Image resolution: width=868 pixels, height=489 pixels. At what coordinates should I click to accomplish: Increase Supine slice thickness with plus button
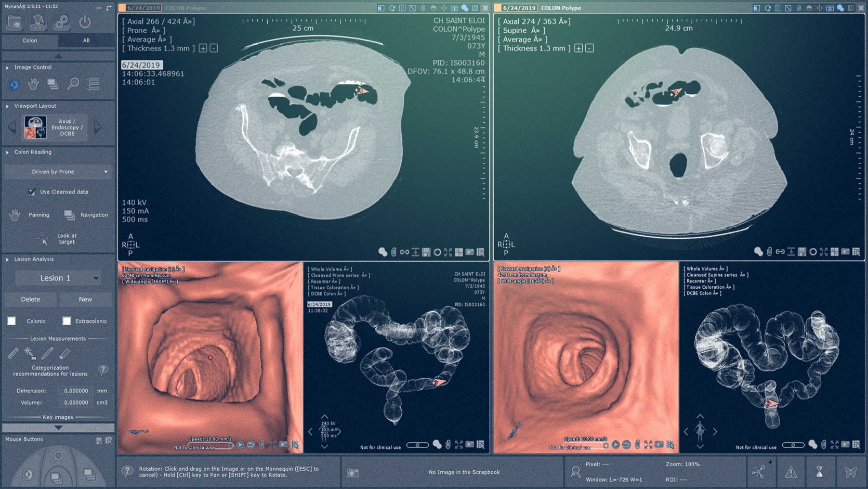click(x=578, y=48)
